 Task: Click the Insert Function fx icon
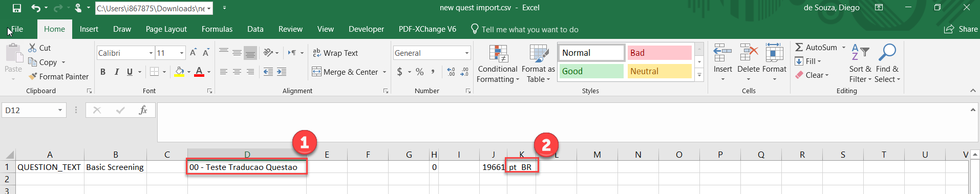(143, 110)
